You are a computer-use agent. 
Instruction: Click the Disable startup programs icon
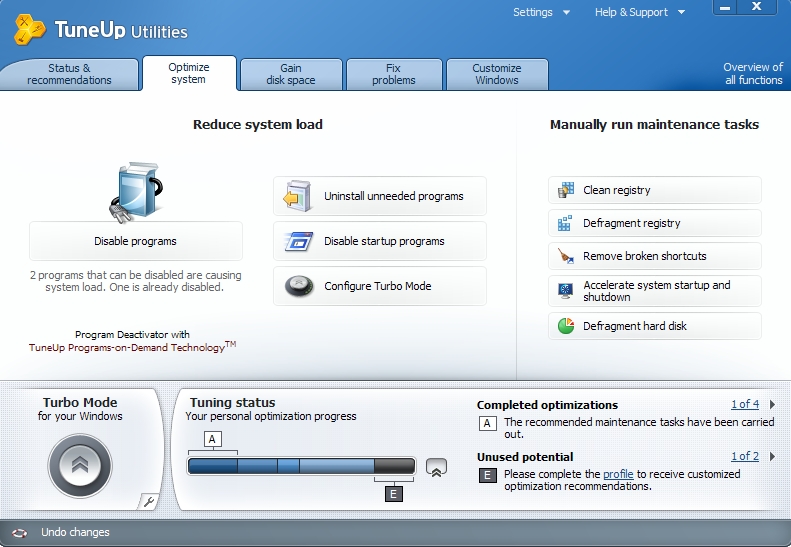[299, 241]
